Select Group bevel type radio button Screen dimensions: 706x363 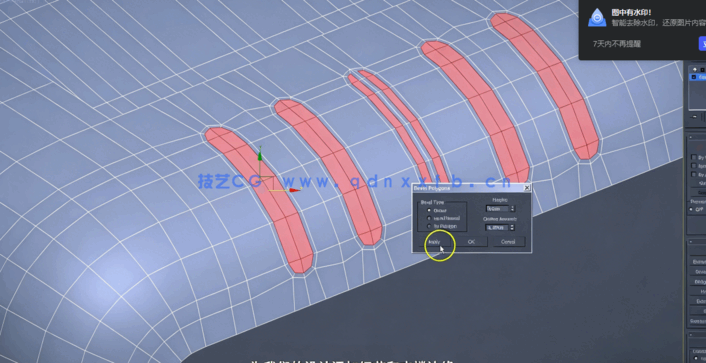pos(429,210)
